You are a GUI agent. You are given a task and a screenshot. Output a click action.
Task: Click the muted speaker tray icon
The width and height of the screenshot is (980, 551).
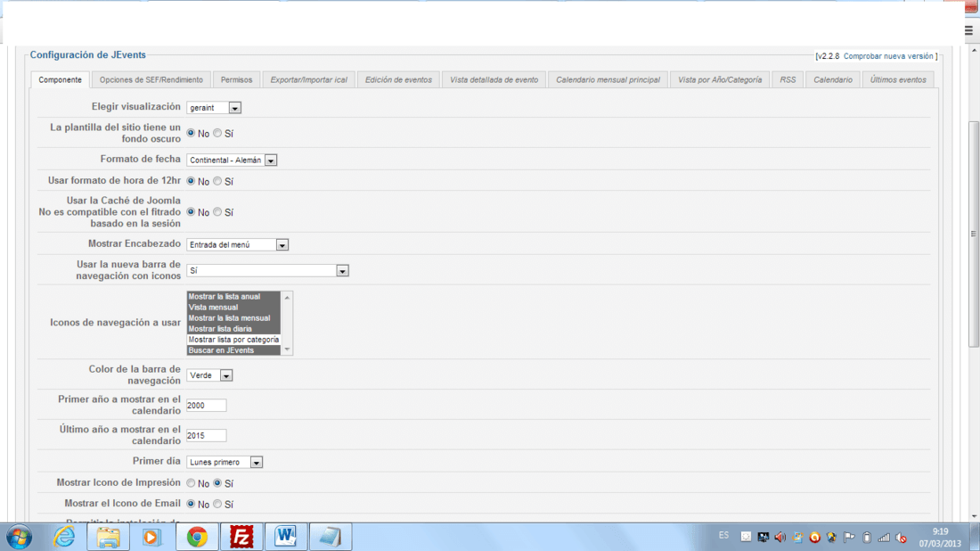click(x=902, y=537)
